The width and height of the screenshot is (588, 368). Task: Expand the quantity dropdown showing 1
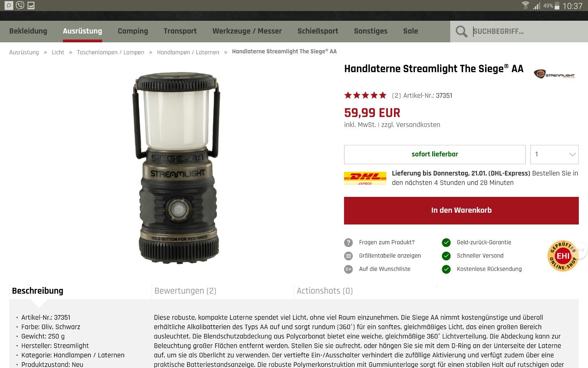point(554,155)
